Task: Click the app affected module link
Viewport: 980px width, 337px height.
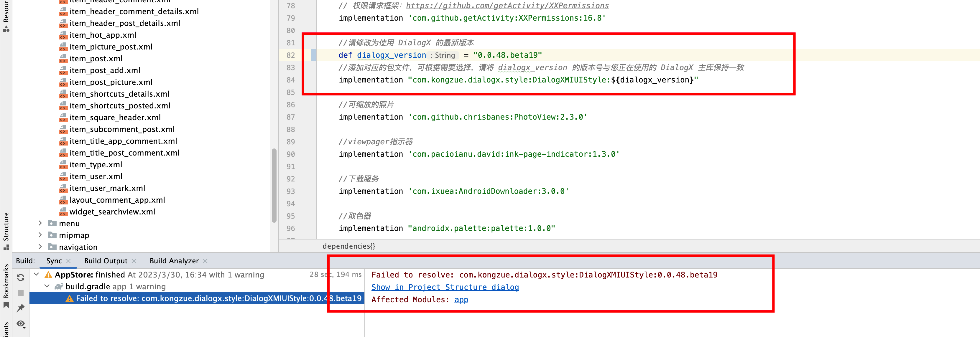Action: tap(461, 300)
